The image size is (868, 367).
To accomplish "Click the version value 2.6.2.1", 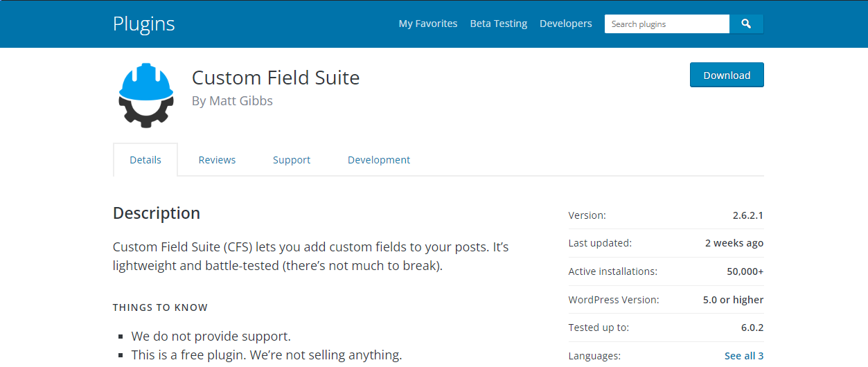I will 748,215.
